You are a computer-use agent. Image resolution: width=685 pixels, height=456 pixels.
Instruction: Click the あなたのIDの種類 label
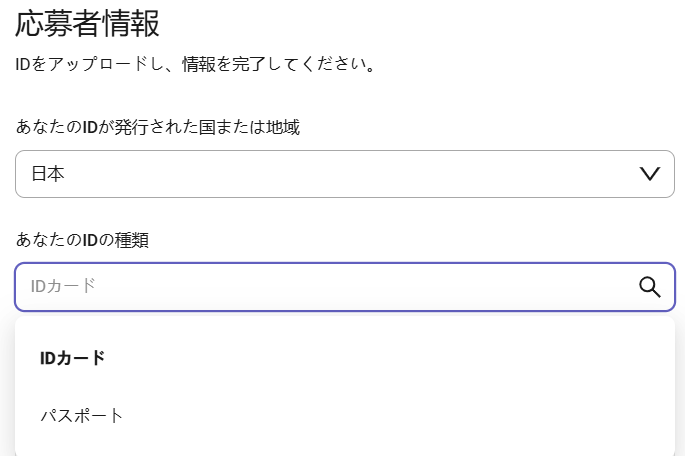[x=82, y=240]
